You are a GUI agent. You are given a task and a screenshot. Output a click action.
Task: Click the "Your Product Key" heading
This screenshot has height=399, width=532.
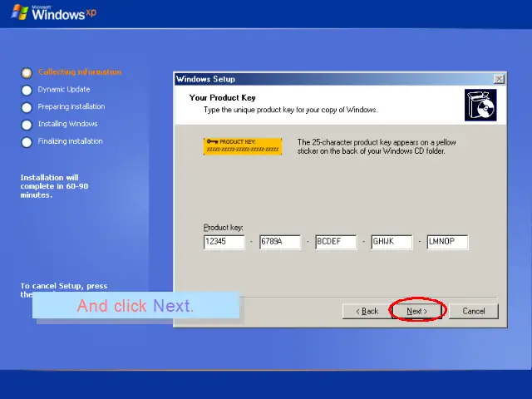(x=223, y=98)
